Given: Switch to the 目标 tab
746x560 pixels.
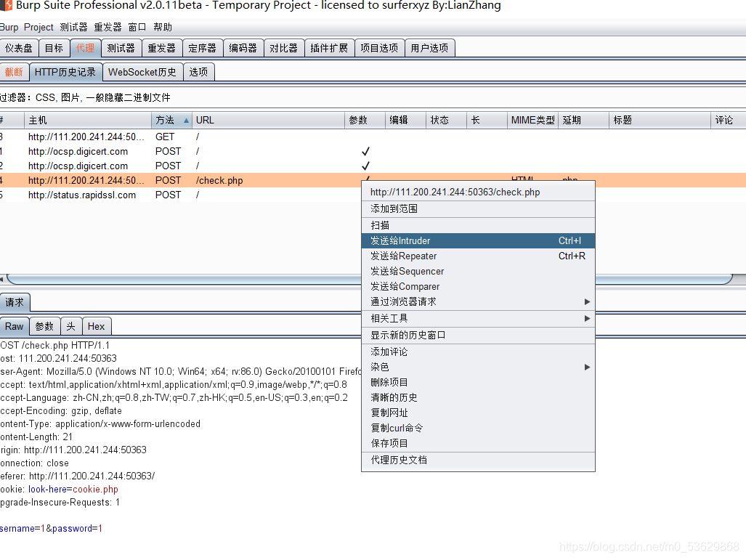Looking at the screenshot, I should (x=54, y=48).
